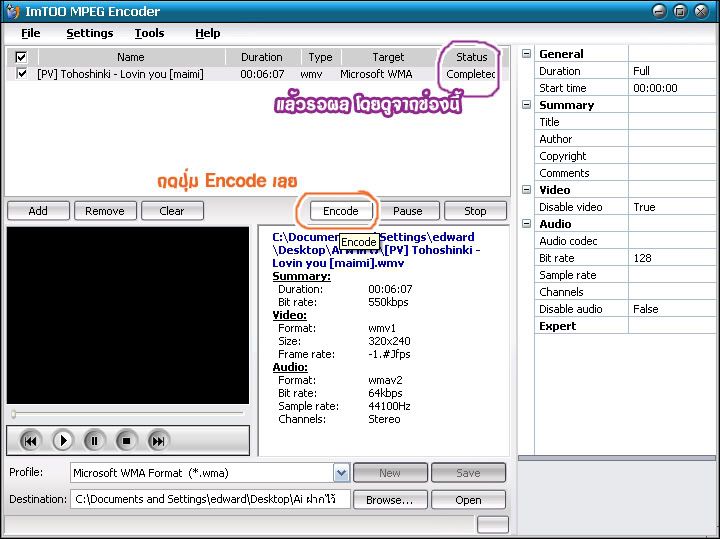Open the Tools menu
The width and height of the screenshot is (720, 539).
pos(149,33)
